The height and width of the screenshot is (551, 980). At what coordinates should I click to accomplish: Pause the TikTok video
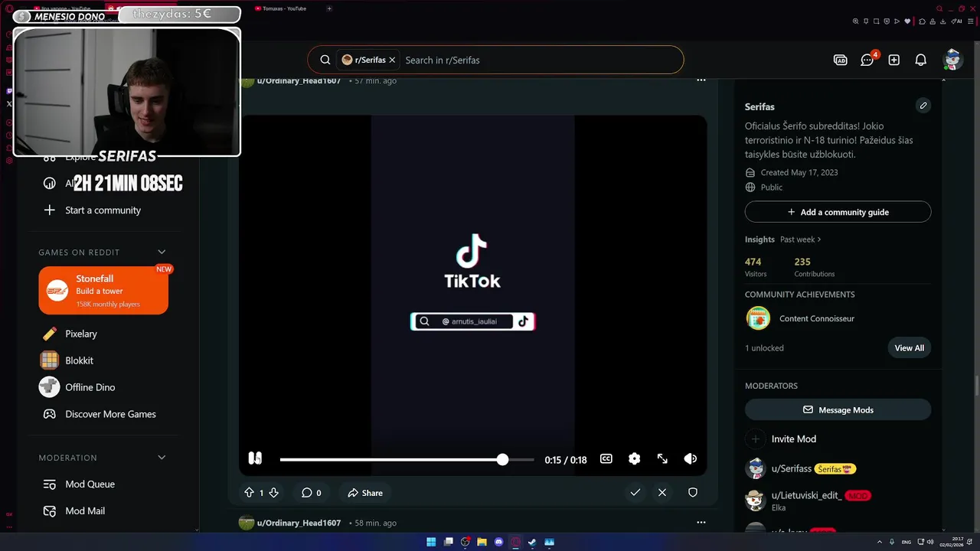pos(255,458)
